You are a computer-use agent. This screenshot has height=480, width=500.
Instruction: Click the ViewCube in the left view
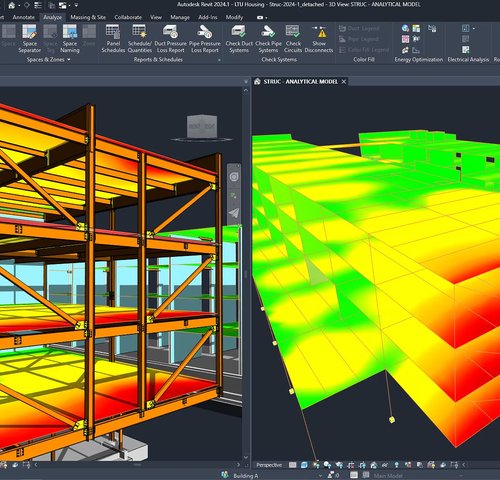[x=202, y=127]
